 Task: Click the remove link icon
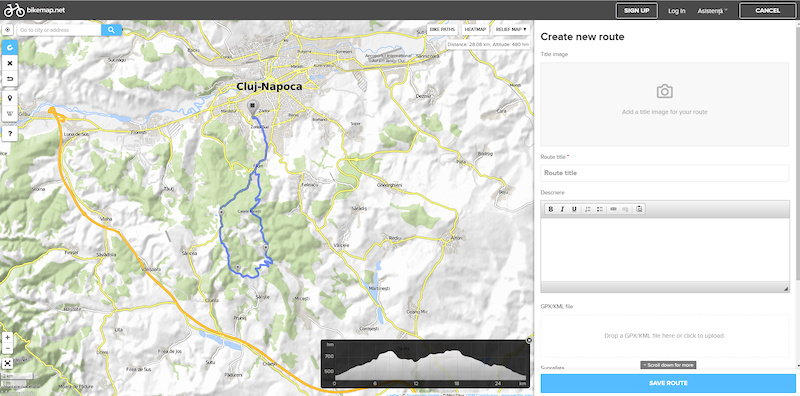click(626, 209)
